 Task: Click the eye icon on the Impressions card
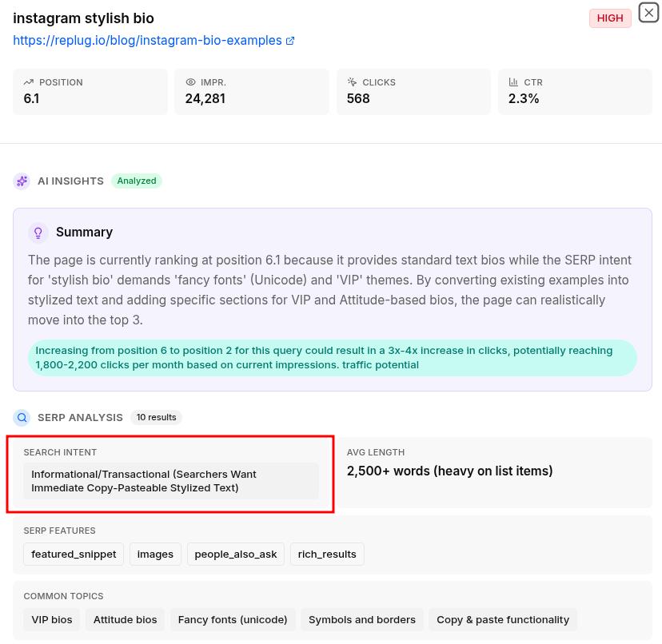190,81
